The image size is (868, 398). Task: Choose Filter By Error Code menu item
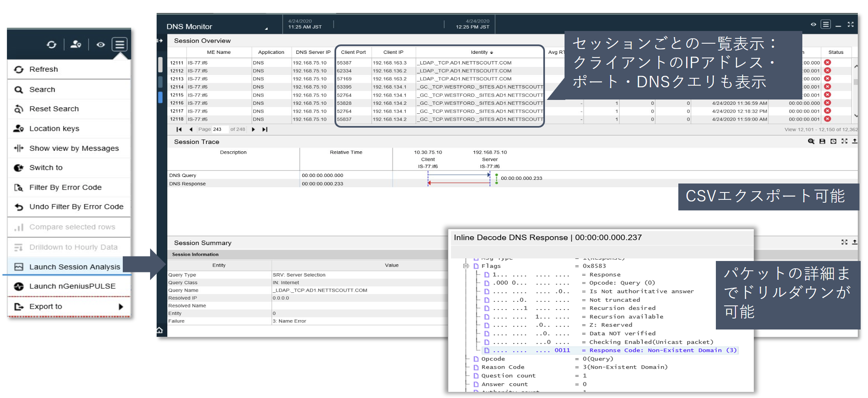65,187
